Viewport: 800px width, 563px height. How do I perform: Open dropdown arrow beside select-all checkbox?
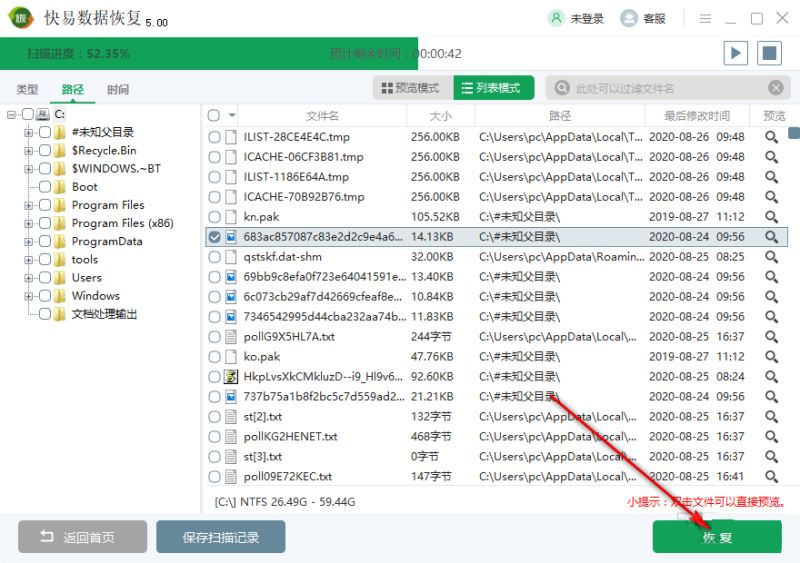[232, 116]
